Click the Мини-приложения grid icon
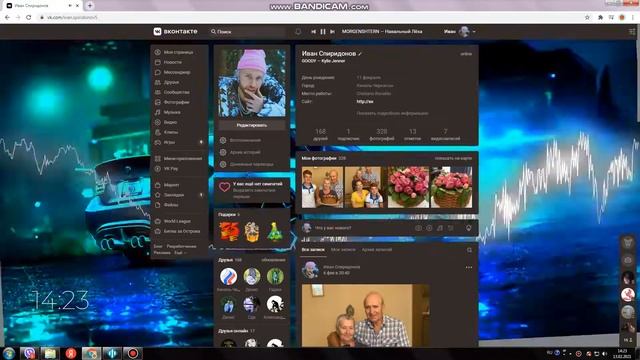This screenshot has width=640, height=360. point(158,158)
